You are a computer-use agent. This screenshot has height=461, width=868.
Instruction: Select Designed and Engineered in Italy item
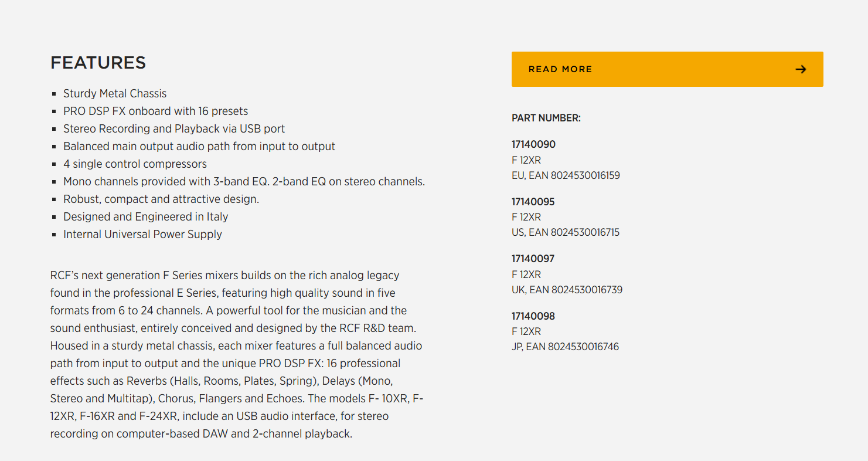(145, 217)
